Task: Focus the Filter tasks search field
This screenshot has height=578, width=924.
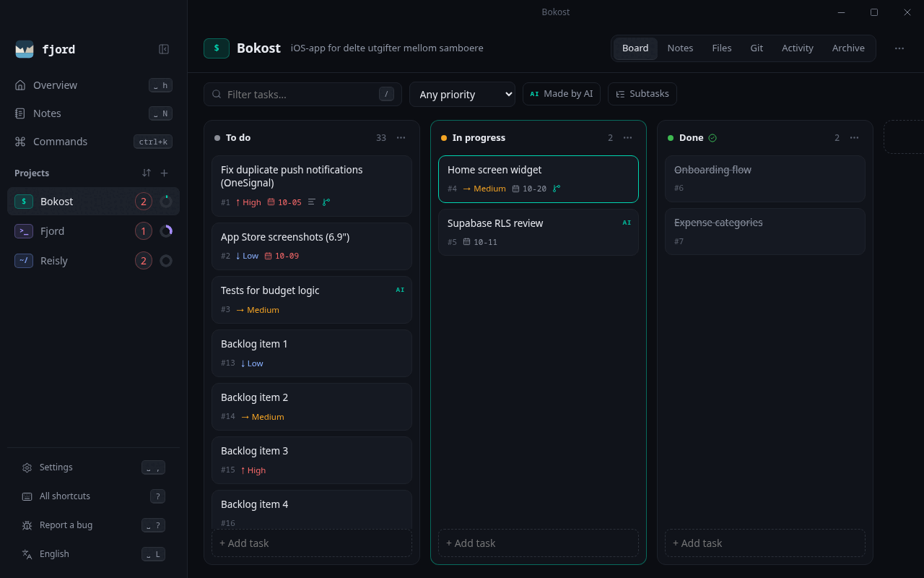Action: (x=302, y=95)
